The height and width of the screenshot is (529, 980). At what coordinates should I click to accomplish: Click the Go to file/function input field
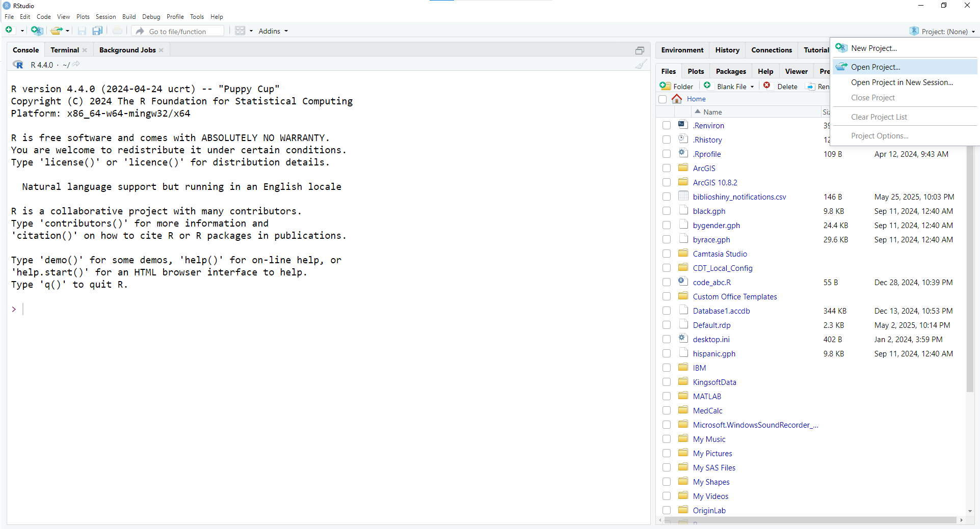tap(178, 31)
